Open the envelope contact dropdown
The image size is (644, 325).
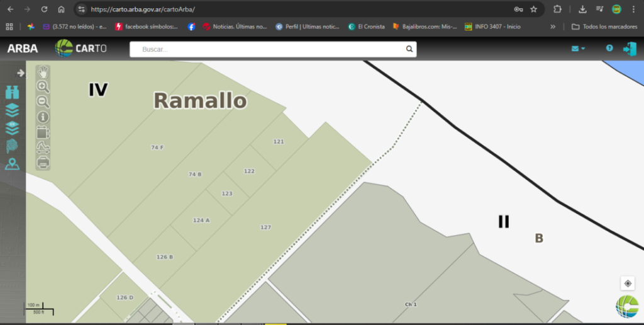pos(577,49)
